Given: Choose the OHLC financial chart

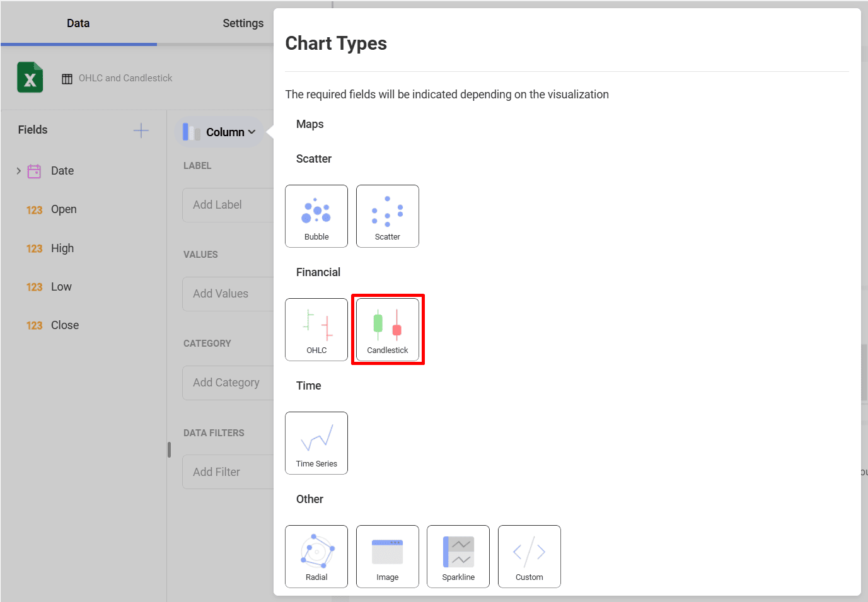Looking at the screenshot, I should point(316,330).
